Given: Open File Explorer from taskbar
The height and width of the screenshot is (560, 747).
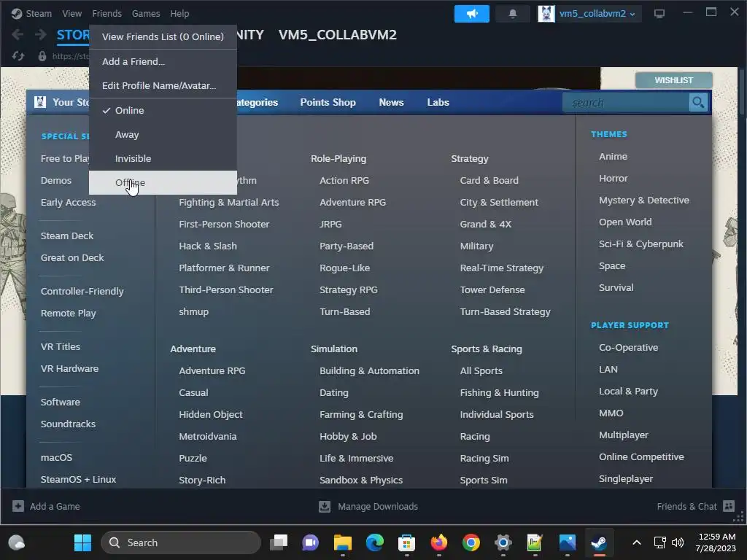Looking at the screenshot, I should (343, 542).
